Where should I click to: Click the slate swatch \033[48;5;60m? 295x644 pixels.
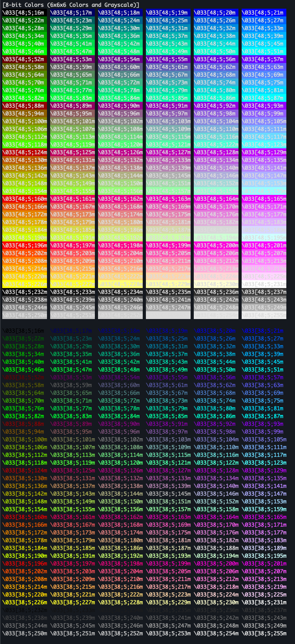[120, 67]
